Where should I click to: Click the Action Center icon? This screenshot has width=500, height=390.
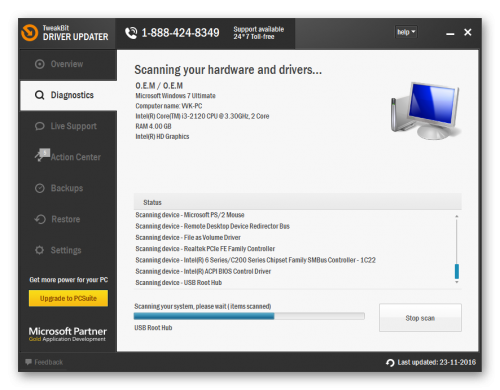click(x=42, y=155)
